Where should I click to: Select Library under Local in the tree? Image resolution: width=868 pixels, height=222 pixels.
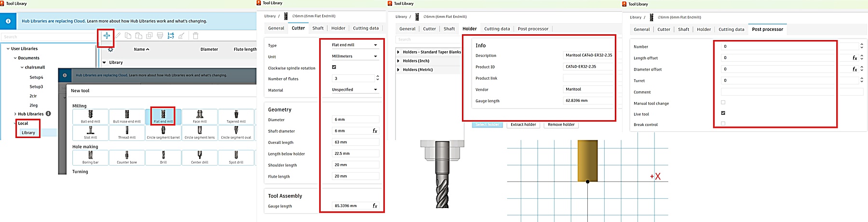[28, 133]
